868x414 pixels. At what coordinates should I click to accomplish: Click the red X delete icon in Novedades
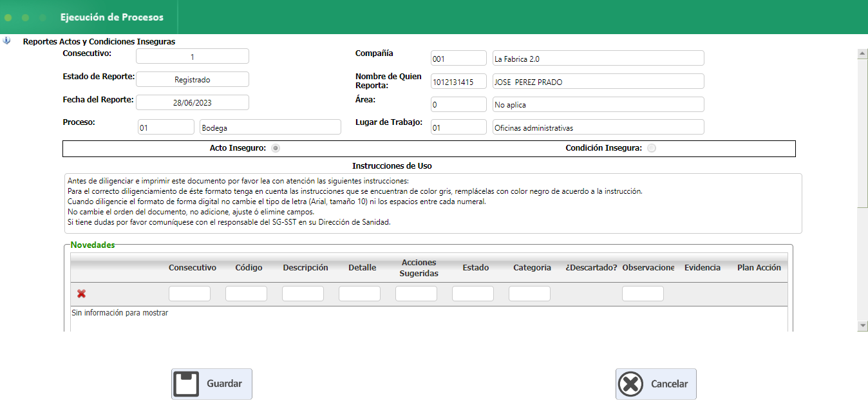pos(81,294)
